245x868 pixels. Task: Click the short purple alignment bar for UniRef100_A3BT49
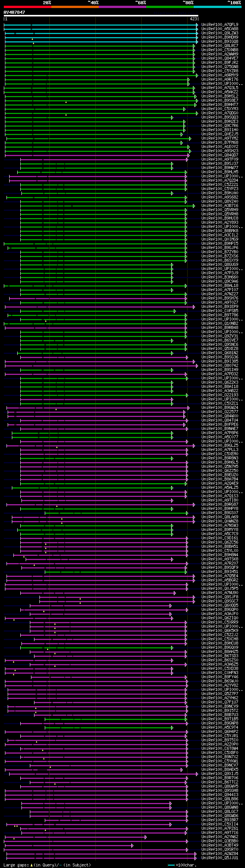(69, 845)
